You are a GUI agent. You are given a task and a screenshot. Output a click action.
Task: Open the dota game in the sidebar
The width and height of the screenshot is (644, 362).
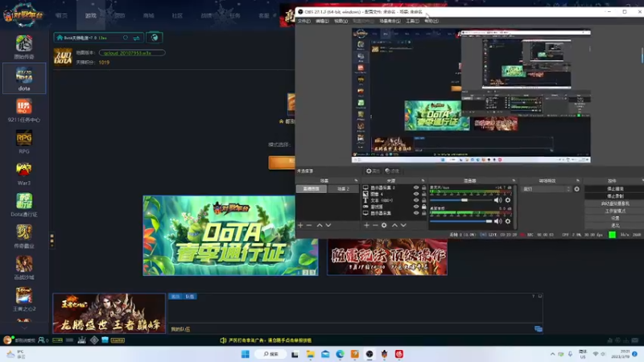24,78
